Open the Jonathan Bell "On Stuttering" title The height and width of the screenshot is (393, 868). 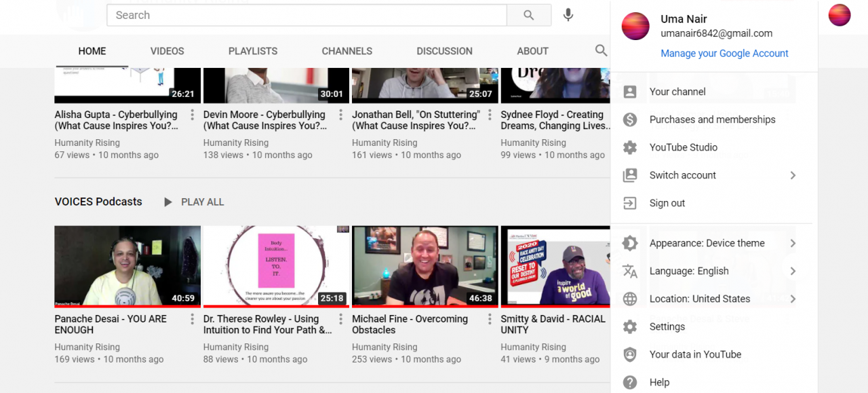(416, 120)
